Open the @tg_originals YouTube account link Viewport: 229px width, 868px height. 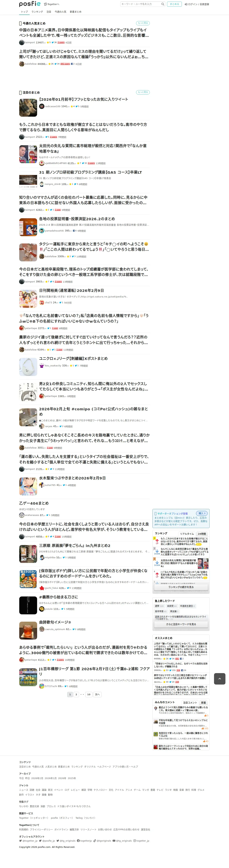click(x=122, y=841)
